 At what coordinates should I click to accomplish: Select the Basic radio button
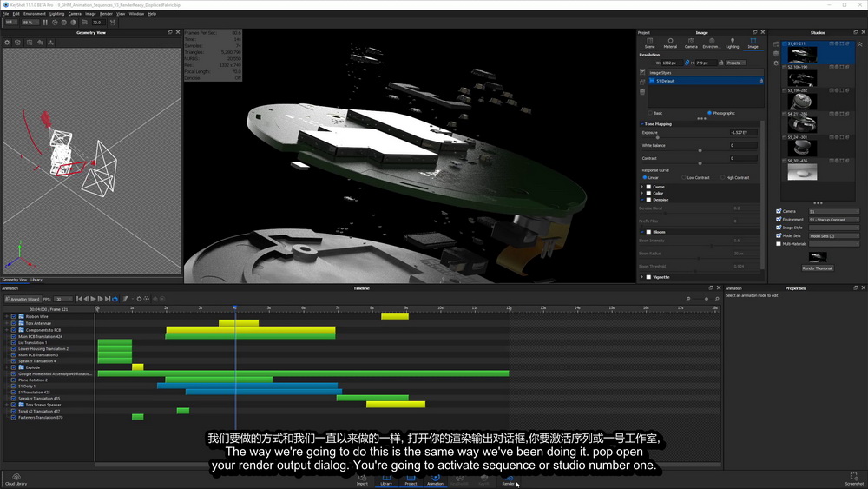tap(650, 113)
